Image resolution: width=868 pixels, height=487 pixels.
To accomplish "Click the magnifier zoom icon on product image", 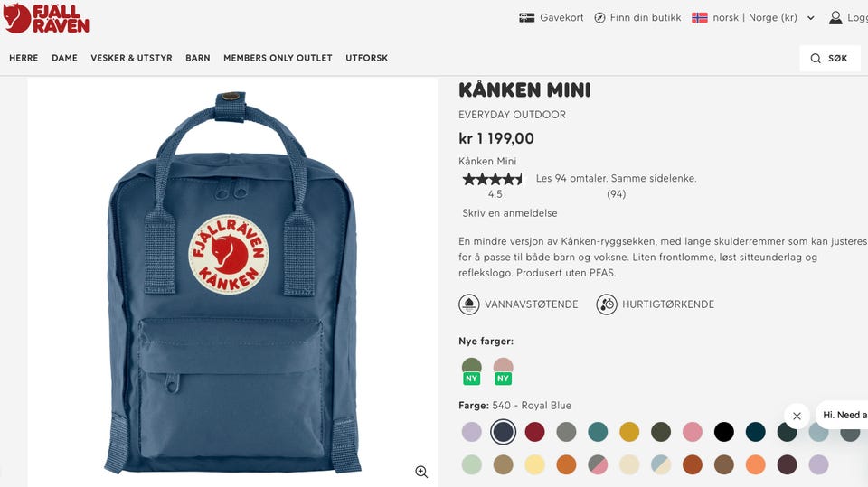I will point(421,471).
